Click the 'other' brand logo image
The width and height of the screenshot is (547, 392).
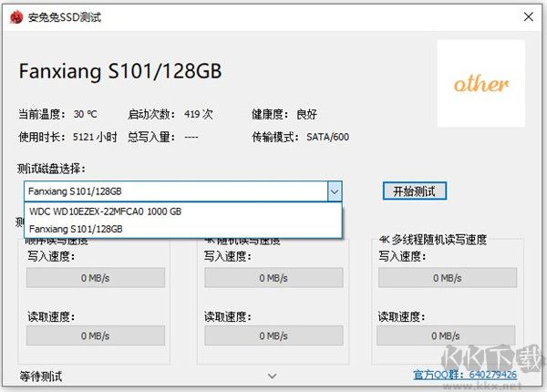(481, 83)
